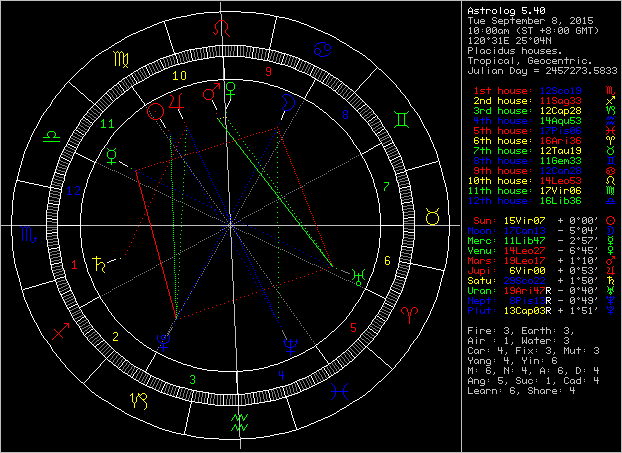Click the red Mars glyph on the wheel

tap(211, 95)
